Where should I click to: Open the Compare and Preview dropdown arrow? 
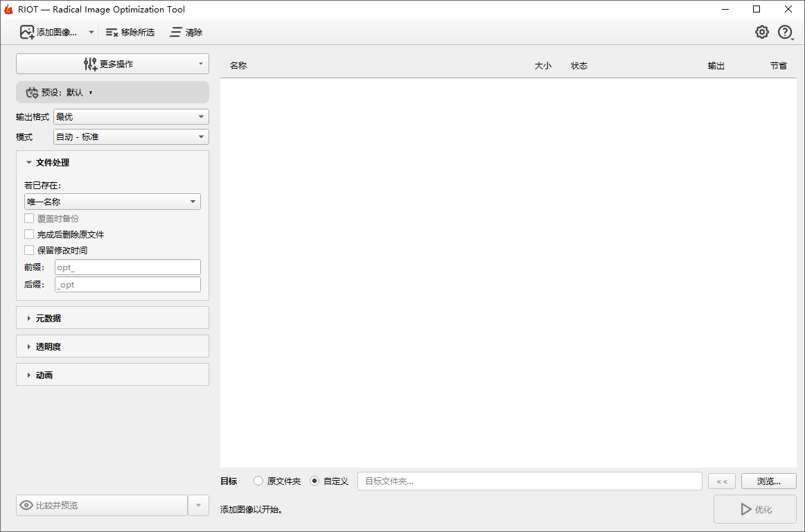(199, 505)
